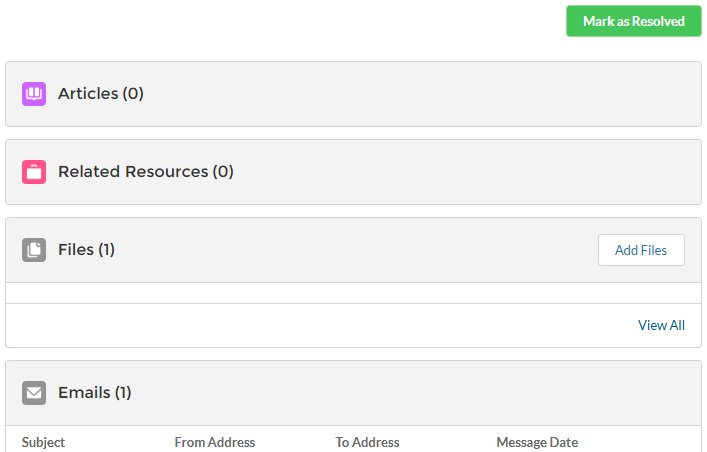Click the pink Related Resources briefcase icon
The height and width of the screenshot is (452, 707).
pos(34,172)
